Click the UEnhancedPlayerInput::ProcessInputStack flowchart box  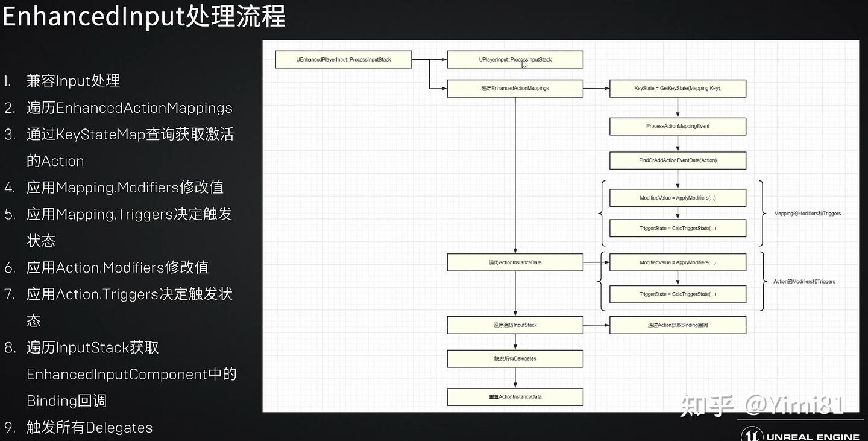[x=344, y=60]
